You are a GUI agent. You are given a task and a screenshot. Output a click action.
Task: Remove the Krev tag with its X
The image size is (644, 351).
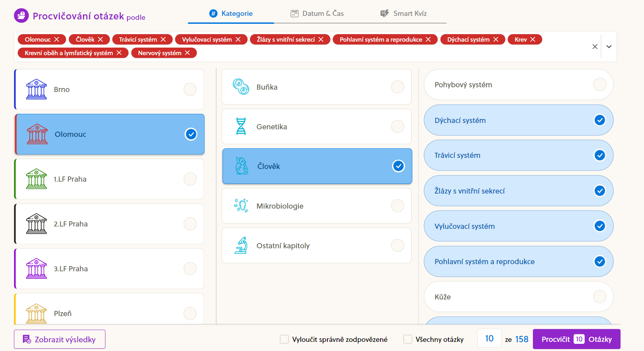tap(533, 40)
